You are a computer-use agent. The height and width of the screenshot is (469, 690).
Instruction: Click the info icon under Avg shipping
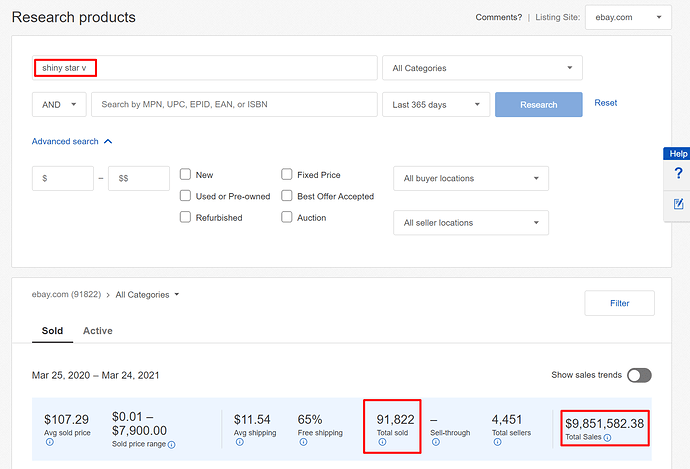click(238, 441)
